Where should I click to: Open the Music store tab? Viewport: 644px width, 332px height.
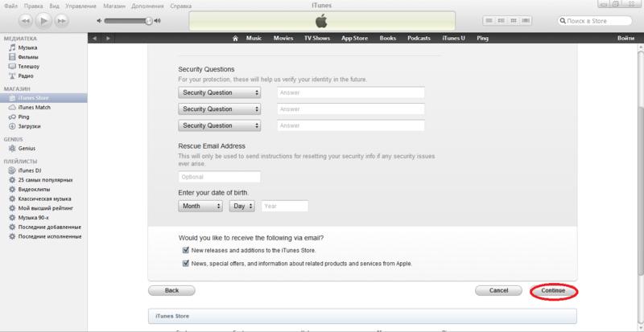[254, 38]
